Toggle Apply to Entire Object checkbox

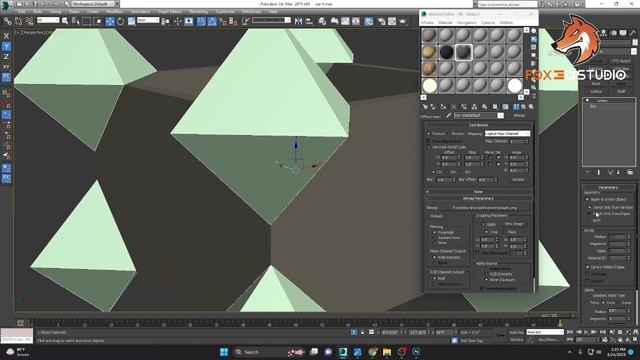(587, 199)
